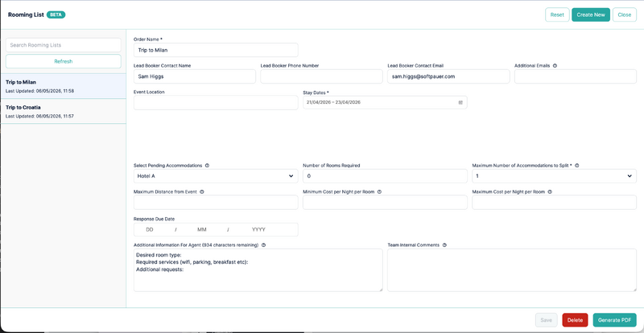Viewport: 644px width, 333px height.
Task: Click the Reset button
Action: point(557,14)
